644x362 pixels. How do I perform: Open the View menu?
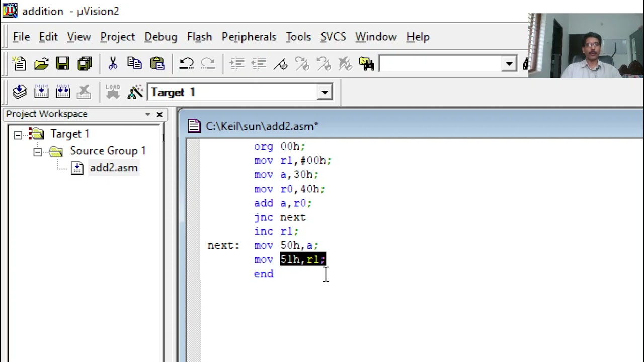pos(79,37)
